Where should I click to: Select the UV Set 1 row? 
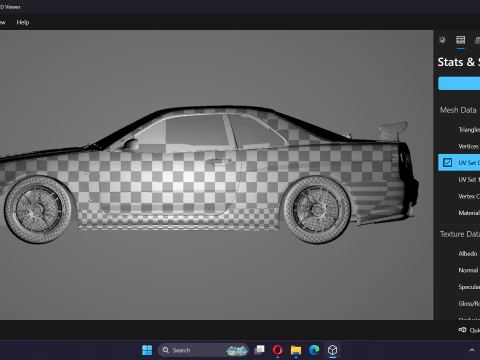coord(459,179)
